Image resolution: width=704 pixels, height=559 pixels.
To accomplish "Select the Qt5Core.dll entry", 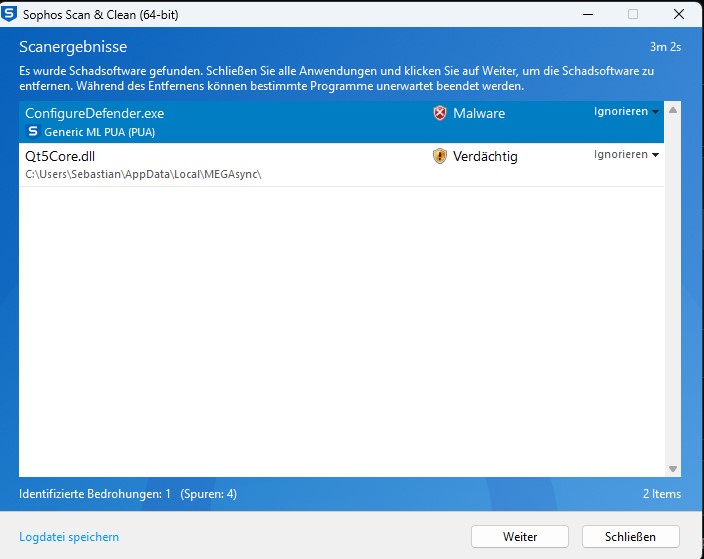I will [x=341, y=165].
